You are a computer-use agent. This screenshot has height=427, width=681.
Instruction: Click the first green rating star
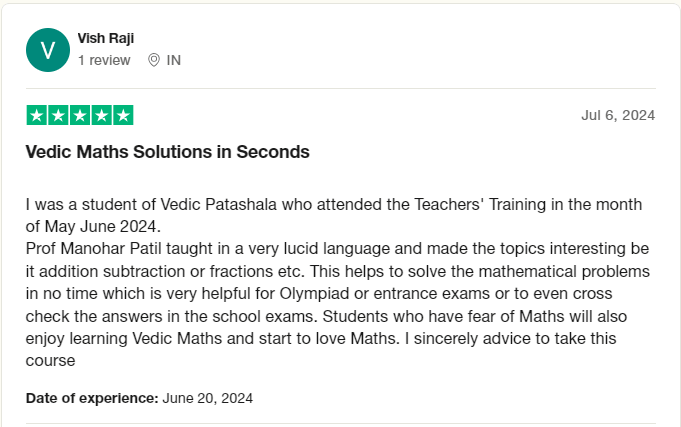pos(36,115)
